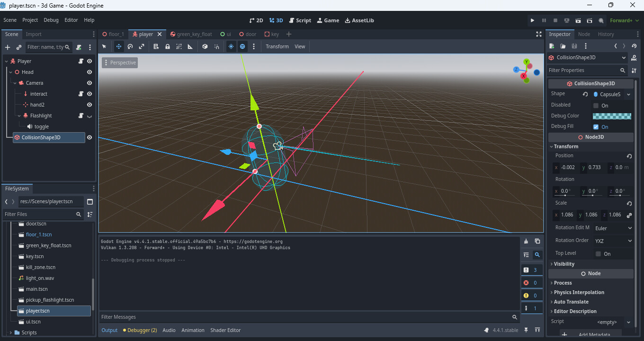Screen dimensions: 644x341
Task: Switch to the Script workspace
Action: tap(300, 20)
